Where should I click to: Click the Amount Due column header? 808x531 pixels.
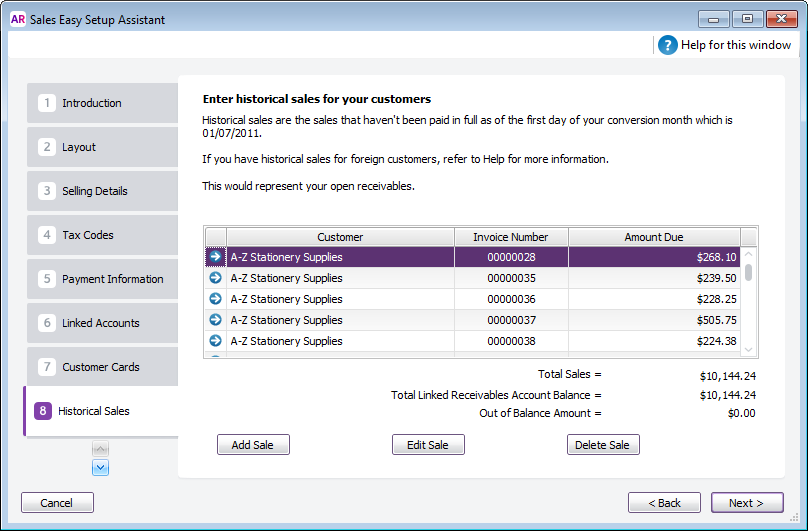click(x=654, y=237)
